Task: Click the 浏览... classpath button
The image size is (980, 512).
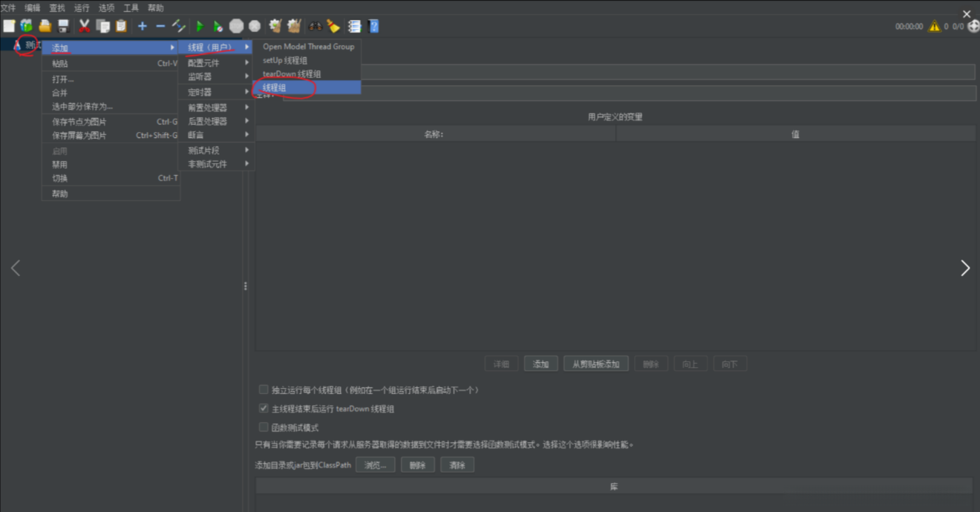Action: [x=375, y=465]
